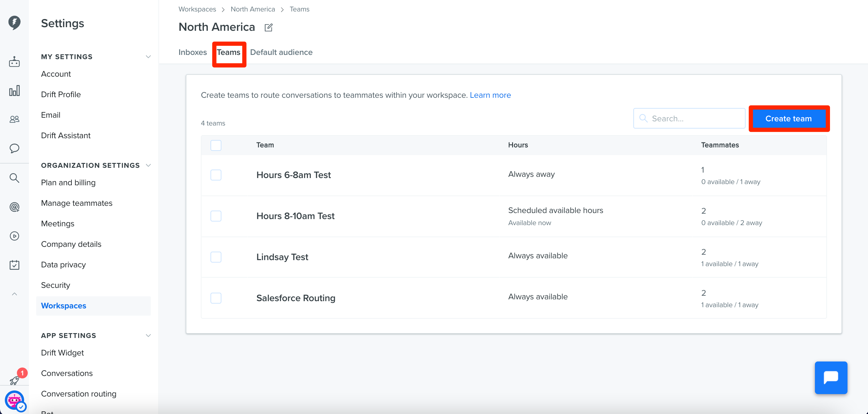Click the robot avatar profile icon
868x414 pixels.
(x=14, y=400)
